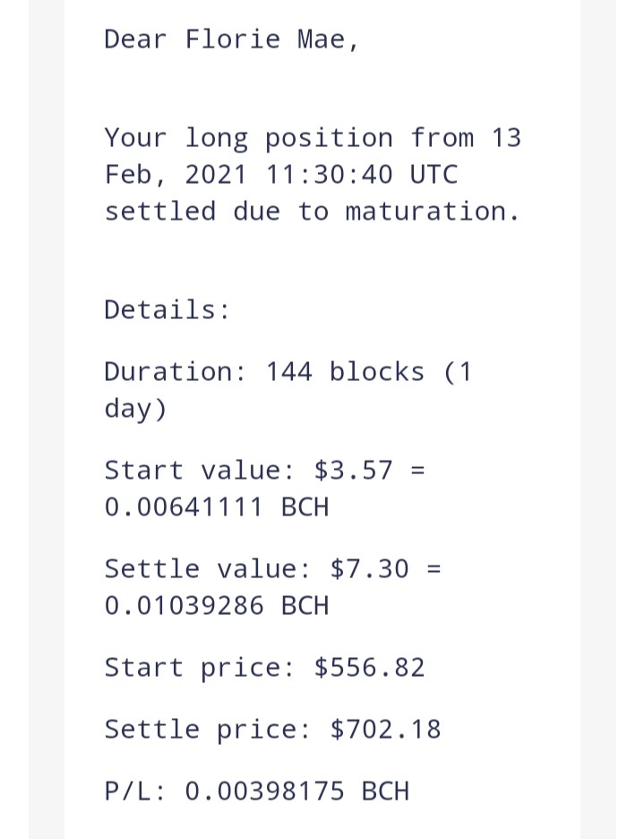Tap the '0.00398175' profit value
The width and height of the screenshot is (644, 839).
(264, 791)
